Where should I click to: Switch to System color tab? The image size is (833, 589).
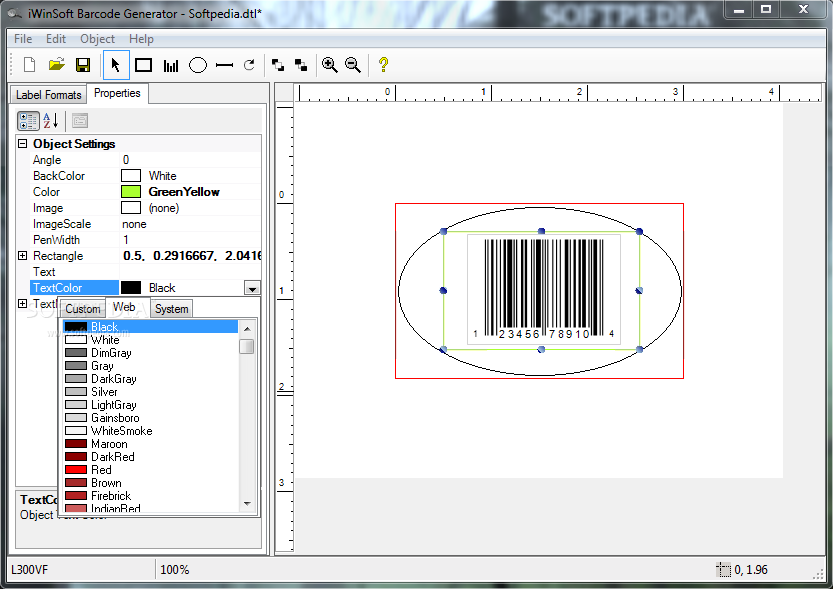tap(172, 309)
